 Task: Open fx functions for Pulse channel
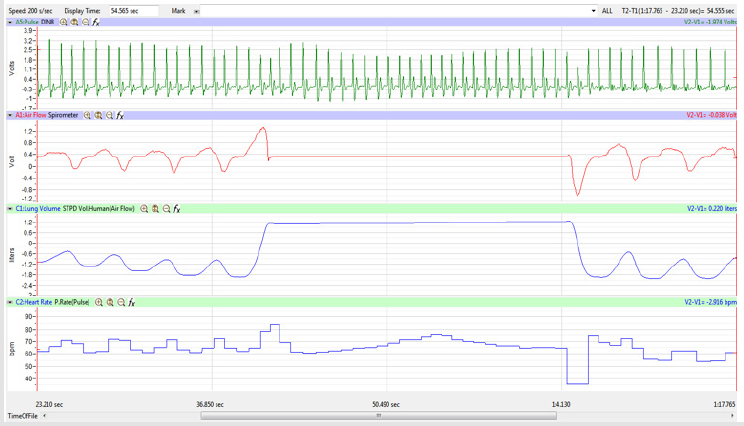(96, 21)
